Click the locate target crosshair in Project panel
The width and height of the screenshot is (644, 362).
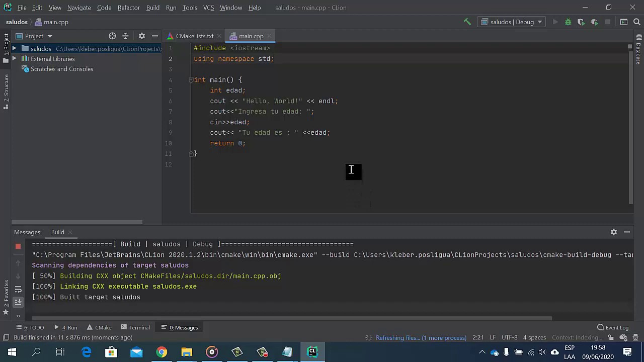112,36
